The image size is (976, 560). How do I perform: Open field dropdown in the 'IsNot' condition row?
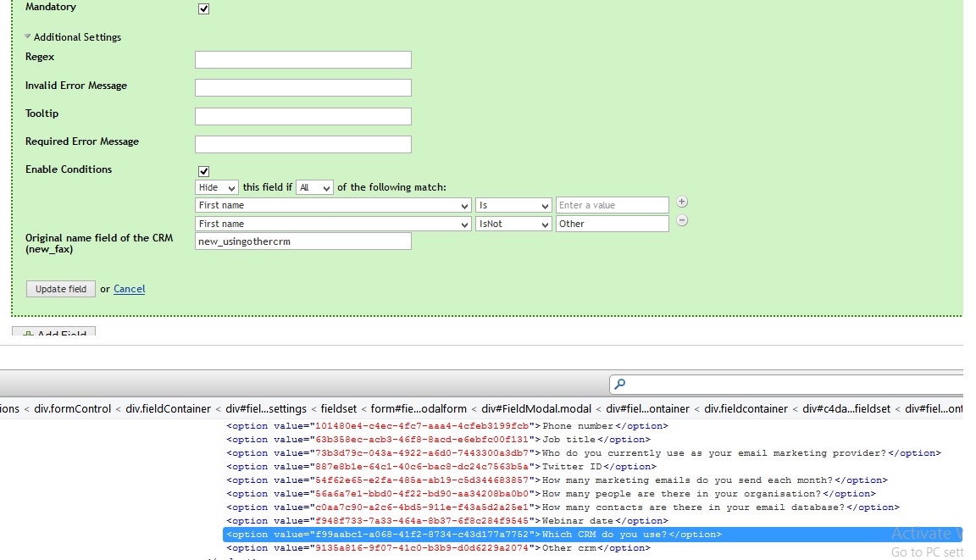pyautogui.click(x=333, y=224)
